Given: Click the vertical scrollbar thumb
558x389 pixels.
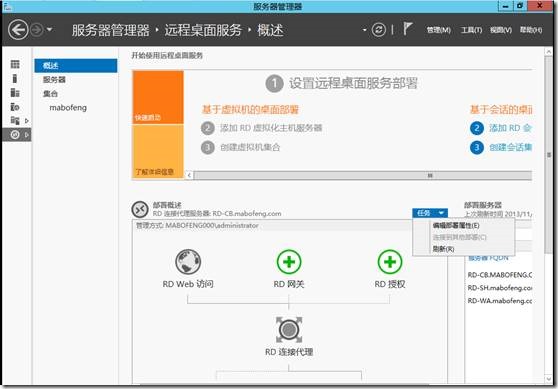Looking at the screenshot, I should pyautogui.click(x=548, y=155).
